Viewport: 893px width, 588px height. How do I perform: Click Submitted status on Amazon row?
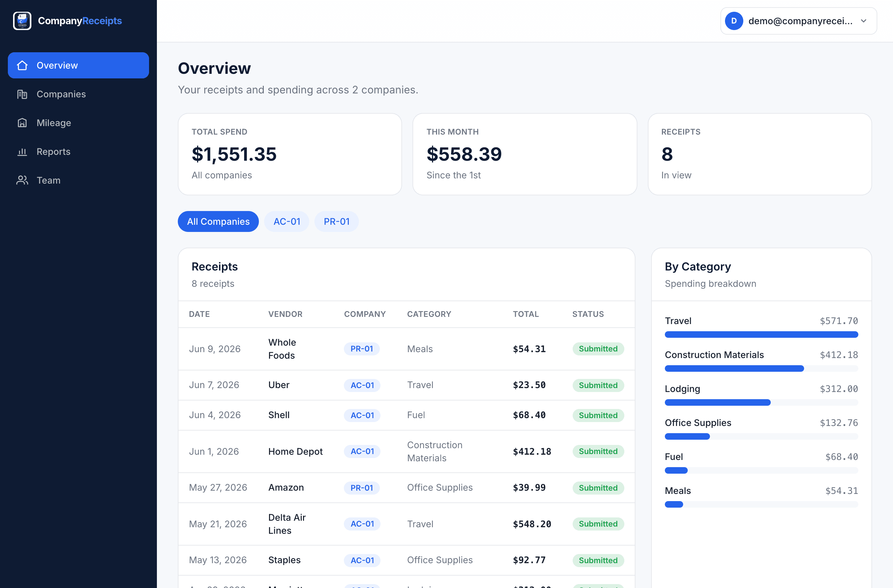(x=598, y=488)
